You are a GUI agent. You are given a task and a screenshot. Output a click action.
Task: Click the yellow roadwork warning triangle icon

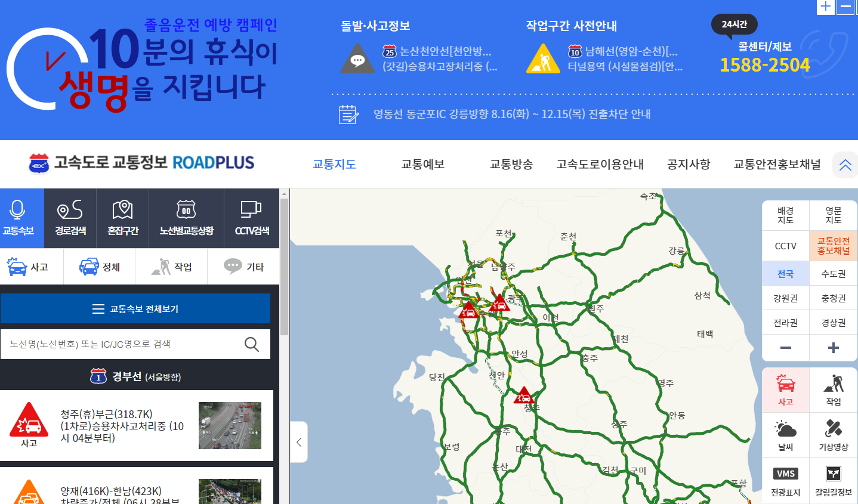(543, 58)
